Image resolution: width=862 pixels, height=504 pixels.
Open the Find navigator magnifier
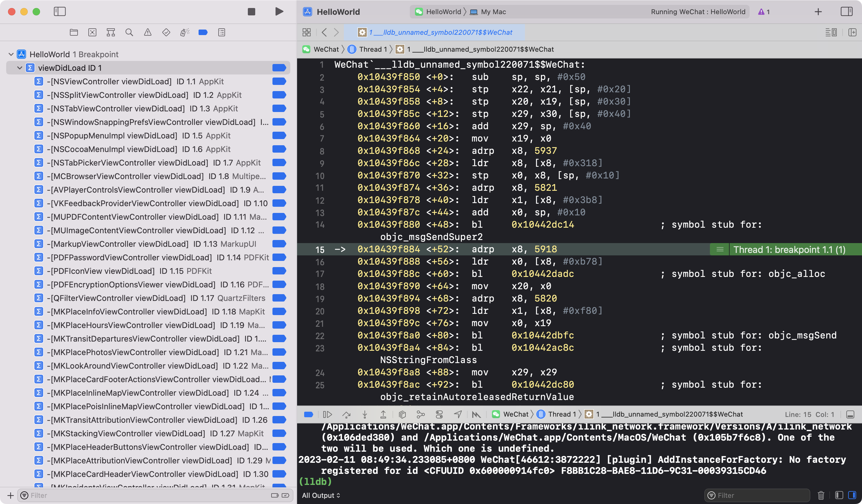(129, 33)
